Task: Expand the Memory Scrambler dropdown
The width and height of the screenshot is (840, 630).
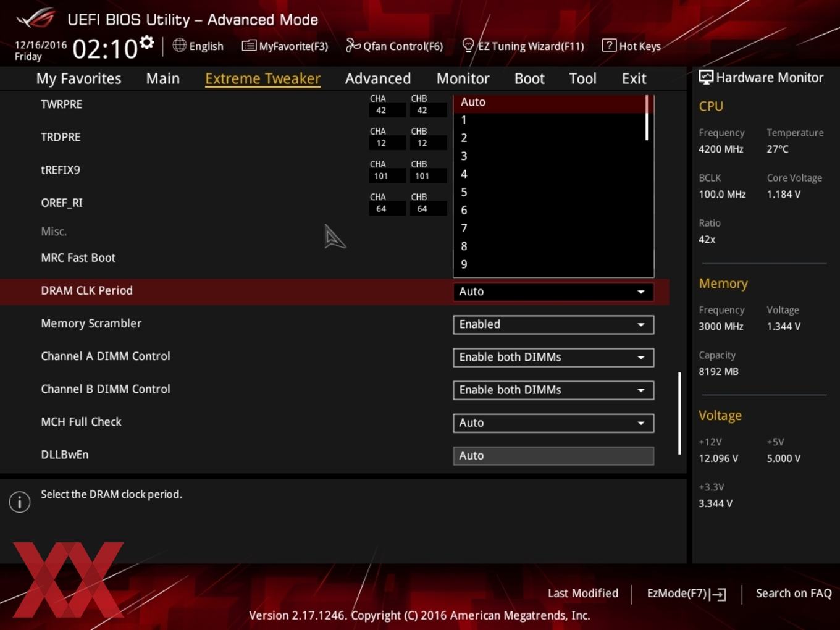Action: tap(553, 324)
